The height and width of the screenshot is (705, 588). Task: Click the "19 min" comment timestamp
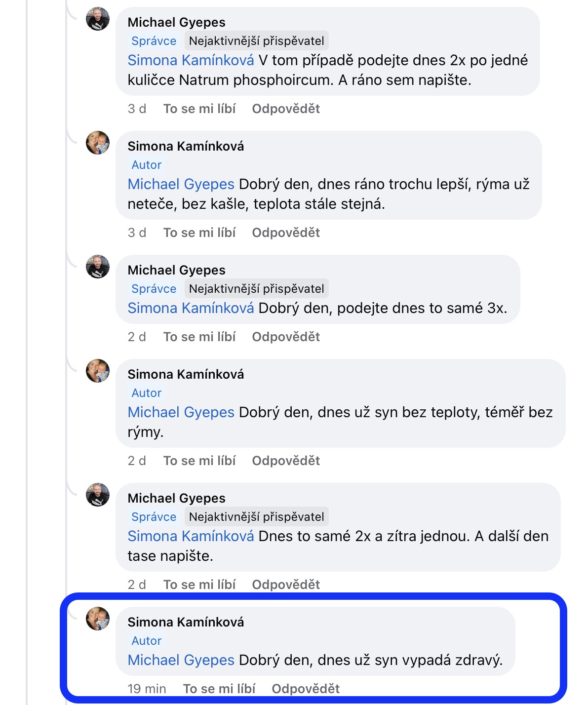pyautogui.click(x=147, y=689)
